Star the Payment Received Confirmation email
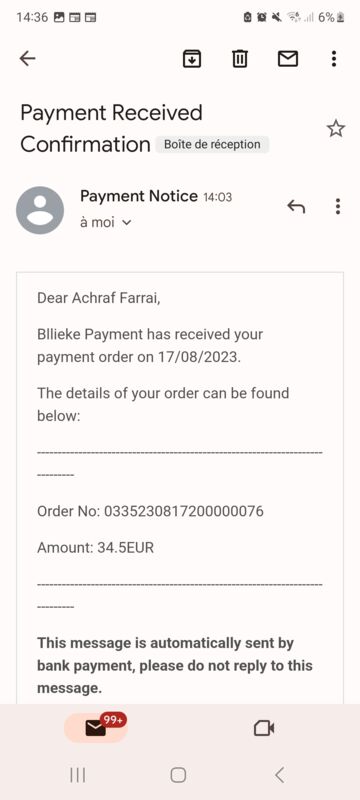The image size is (360, 800). click(336, 129)
